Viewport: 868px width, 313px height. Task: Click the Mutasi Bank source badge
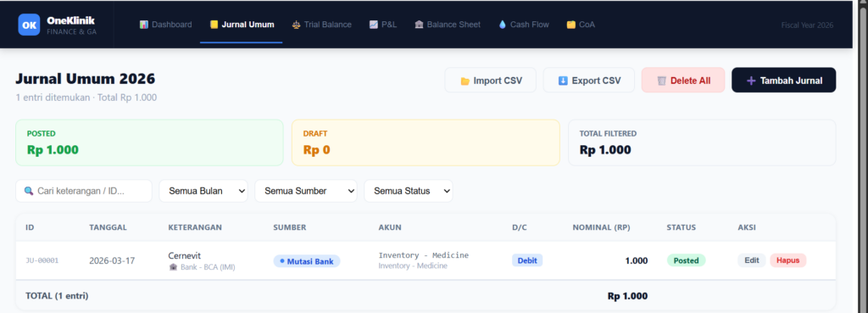tap(307, 261)
